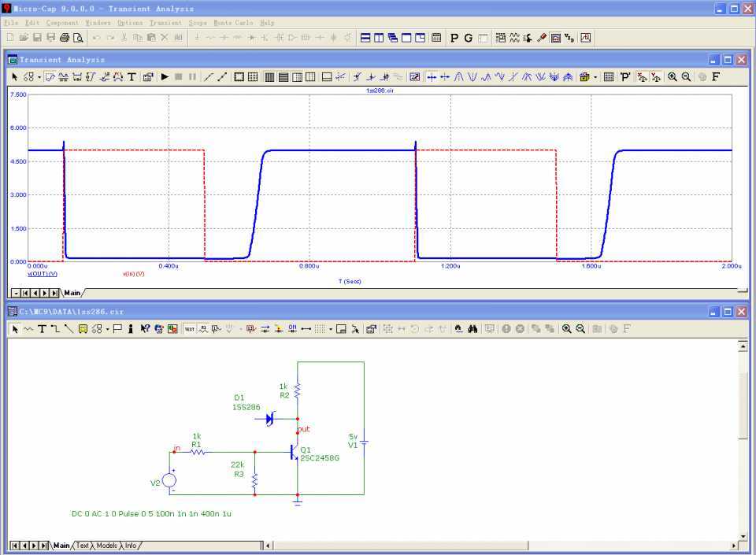
Task: Click the bold F icon in analysis toolbar
Action: click(716, 76)
